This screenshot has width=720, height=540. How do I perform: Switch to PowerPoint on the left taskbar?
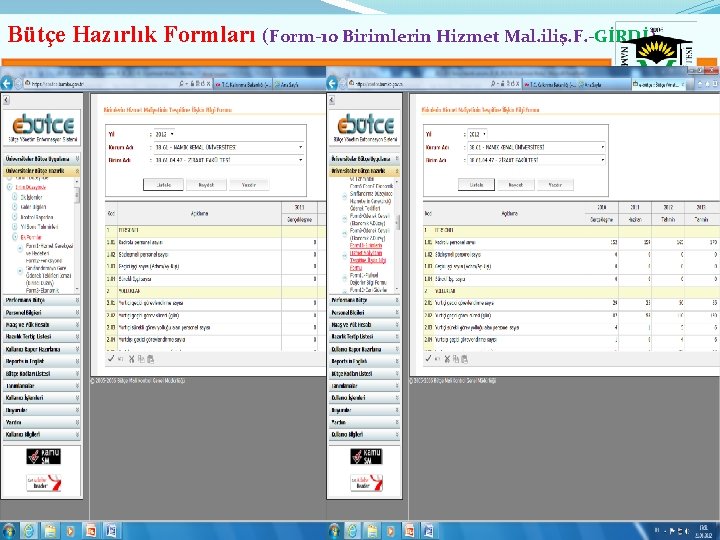(90, 531)
